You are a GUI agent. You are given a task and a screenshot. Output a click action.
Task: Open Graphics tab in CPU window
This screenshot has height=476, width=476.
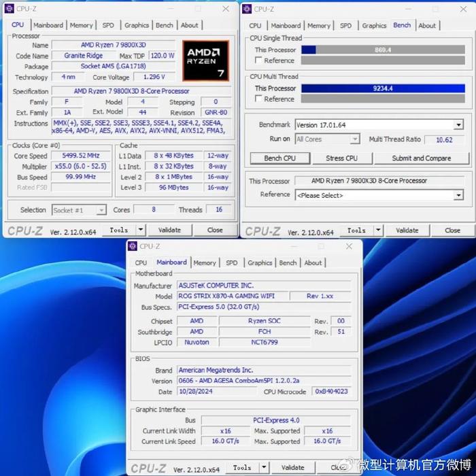(137, 25)
